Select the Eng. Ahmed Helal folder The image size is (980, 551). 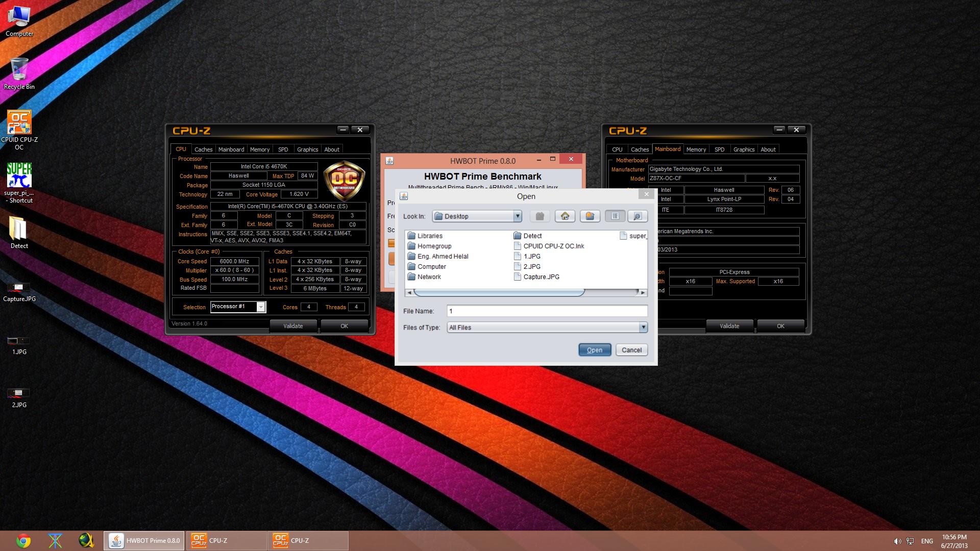tap(438, 256)
